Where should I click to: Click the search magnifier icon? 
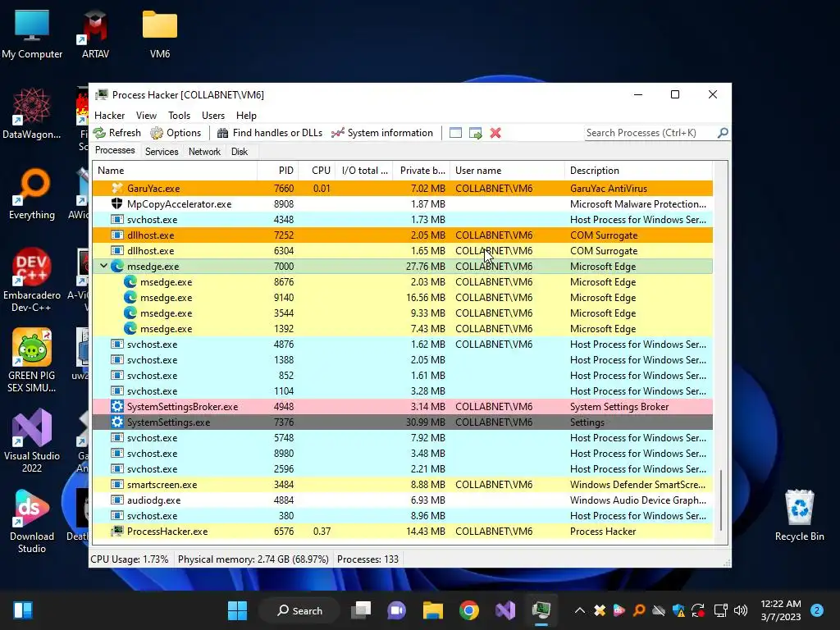723,132
